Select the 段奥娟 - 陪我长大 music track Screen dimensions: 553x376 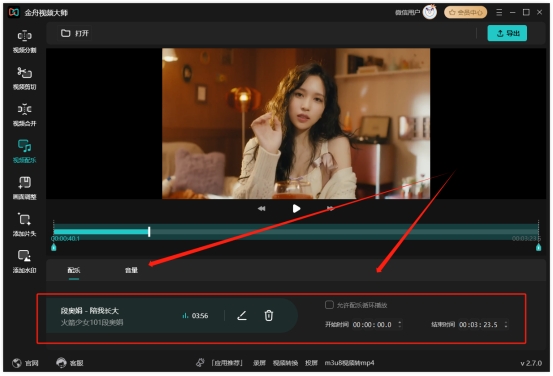172,316
